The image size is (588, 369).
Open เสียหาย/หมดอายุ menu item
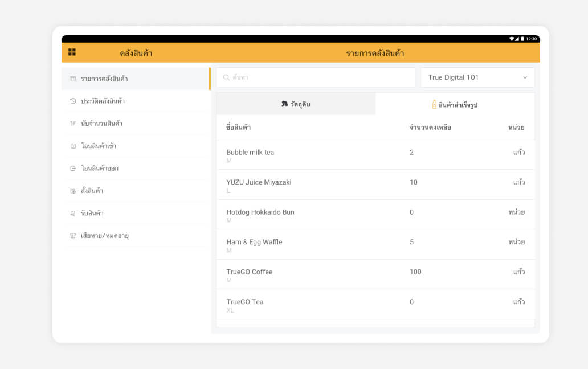click(105, 235)
